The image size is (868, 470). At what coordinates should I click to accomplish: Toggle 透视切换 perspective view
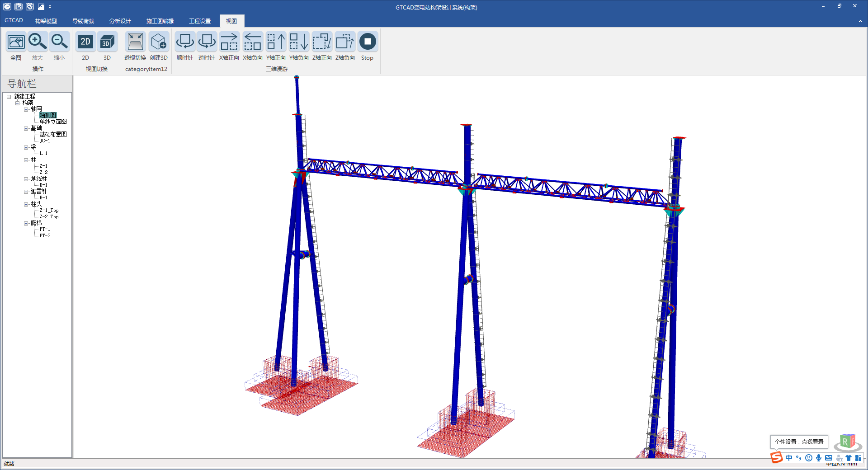tap(135, 42)
